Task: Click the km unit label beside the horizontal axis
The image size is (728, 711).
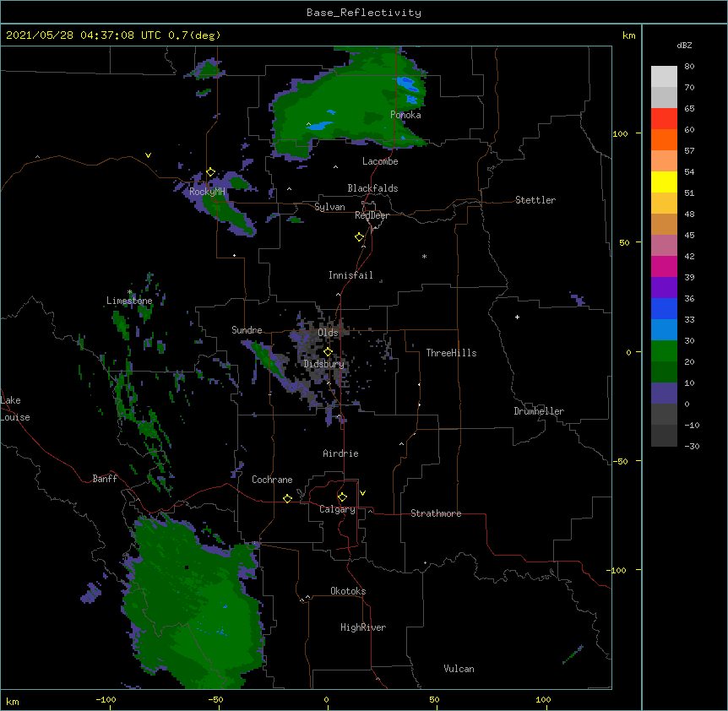Action: (x=13, y=701)
